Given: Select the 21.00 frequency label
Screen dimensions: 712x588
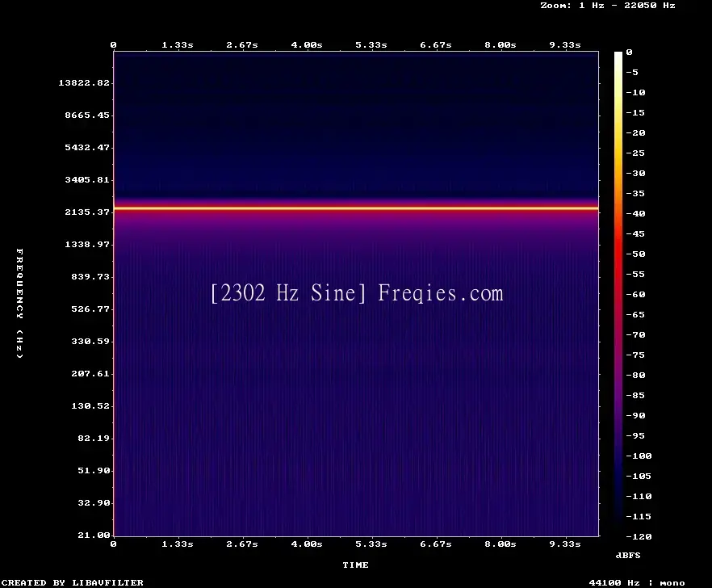Looking at the screenshot, I should (94, 535).
